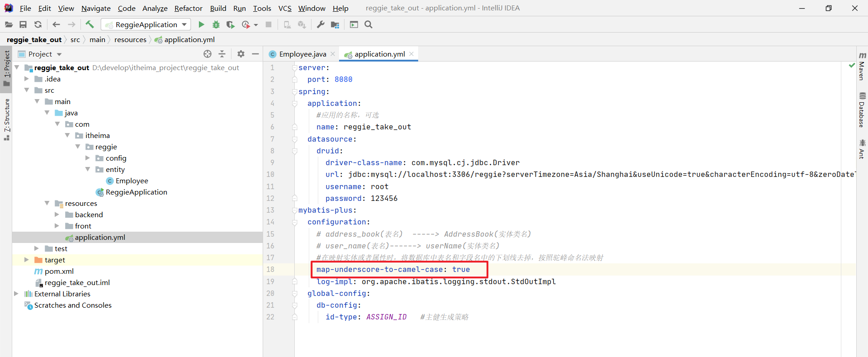
Task: Expand the config package
Action: click(x=88, y=158)
